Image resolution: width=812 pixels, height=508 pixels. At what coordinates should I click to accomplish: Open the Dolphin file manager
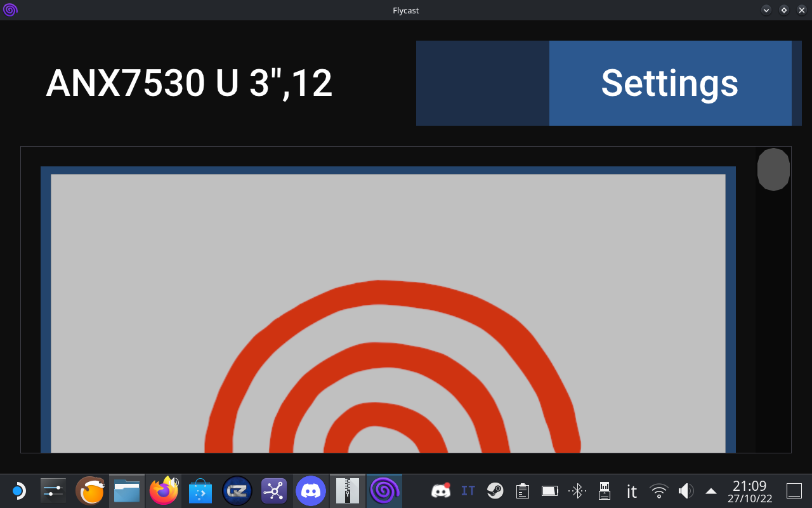coord(127,490)
